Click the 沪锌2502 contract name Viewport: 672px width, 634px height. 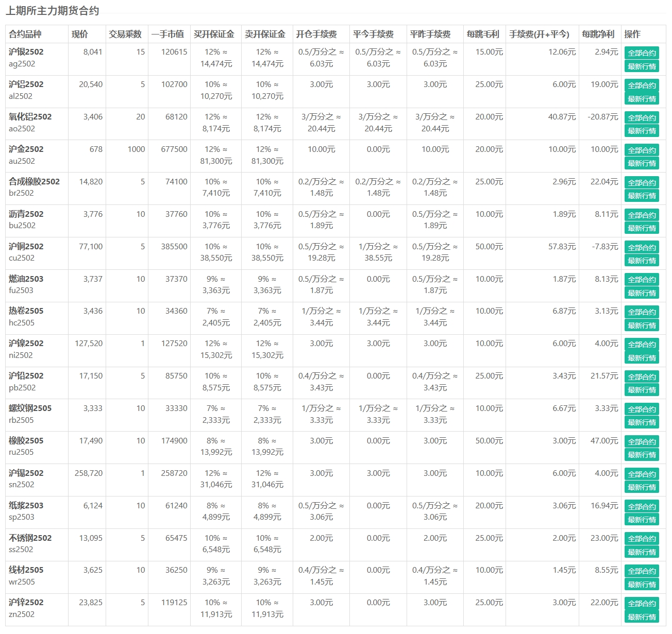tap(26, 602)
